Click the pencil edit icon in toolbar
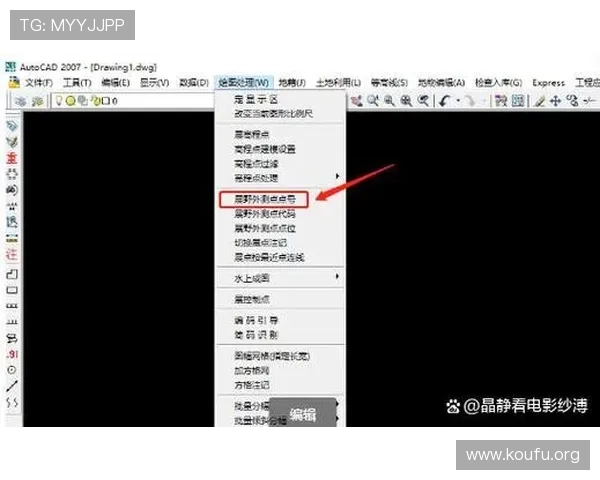This screenshot has width=600, height=480. 539,101
